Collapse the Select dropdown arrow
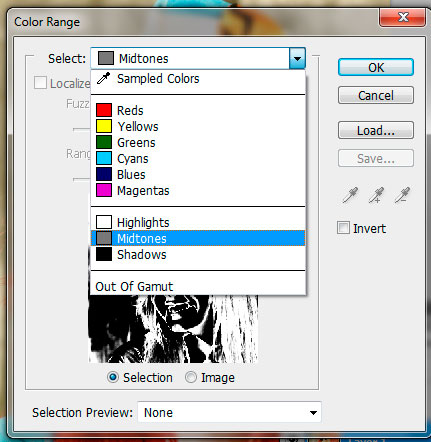 pos(297,58)
